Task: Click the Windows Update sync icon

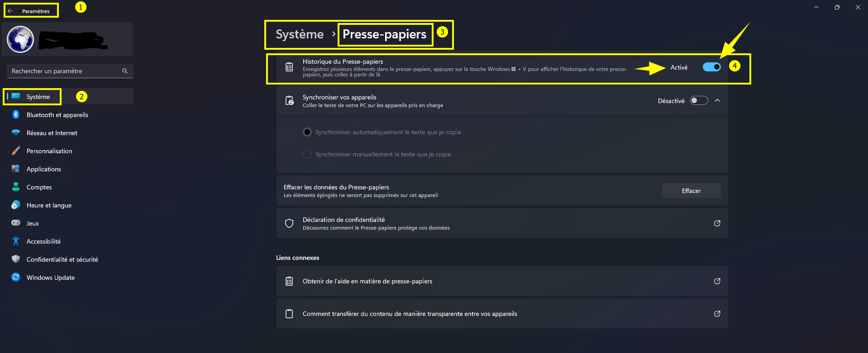Action: pos(16,278)
